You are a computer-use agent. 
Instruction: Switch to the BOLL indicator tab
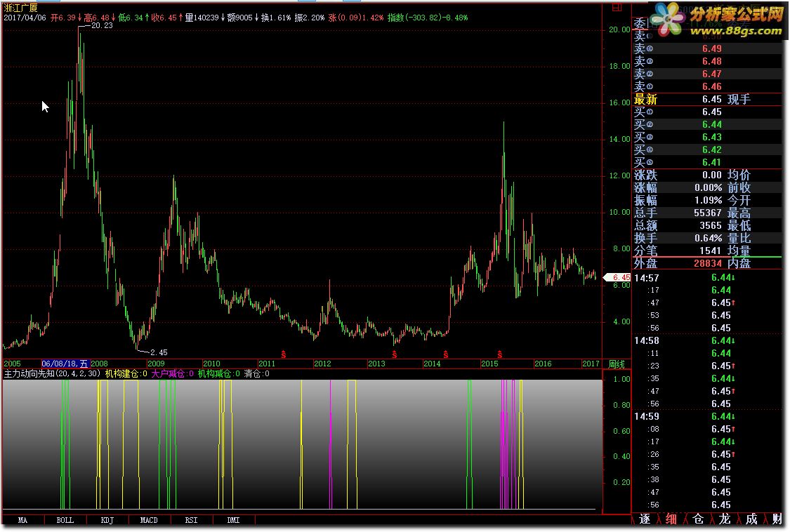[x=65, y=520]
